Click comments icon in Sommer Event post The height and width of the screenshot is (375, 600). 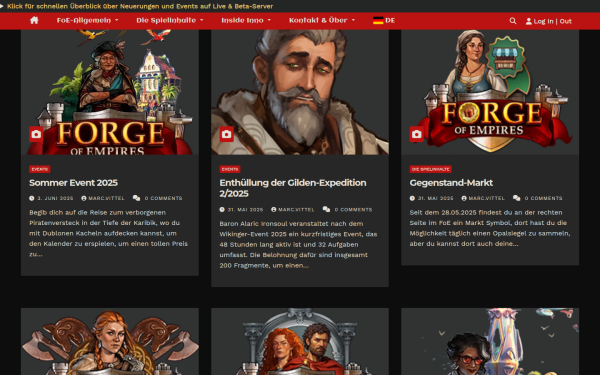136,198
